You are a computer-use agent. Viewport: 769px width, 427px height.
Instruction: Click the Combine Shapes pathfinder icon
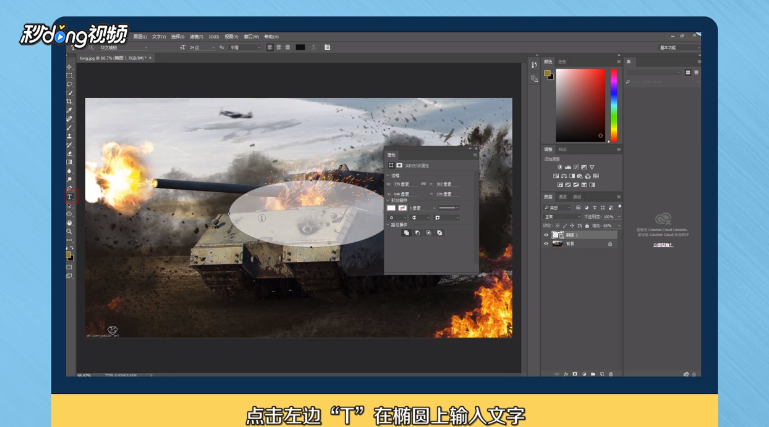point(406,233)
